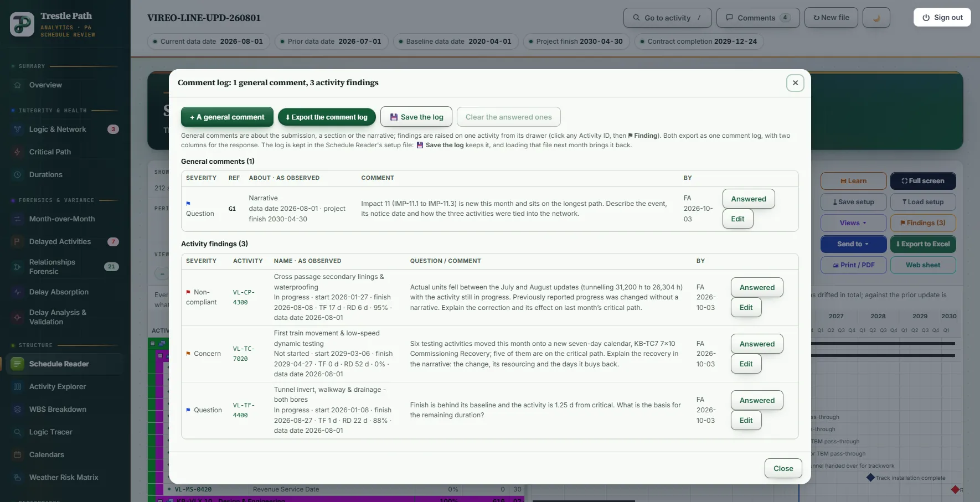Expand the Send to dropdown
Screen dimensions: 980x502
tap(853, 244)
